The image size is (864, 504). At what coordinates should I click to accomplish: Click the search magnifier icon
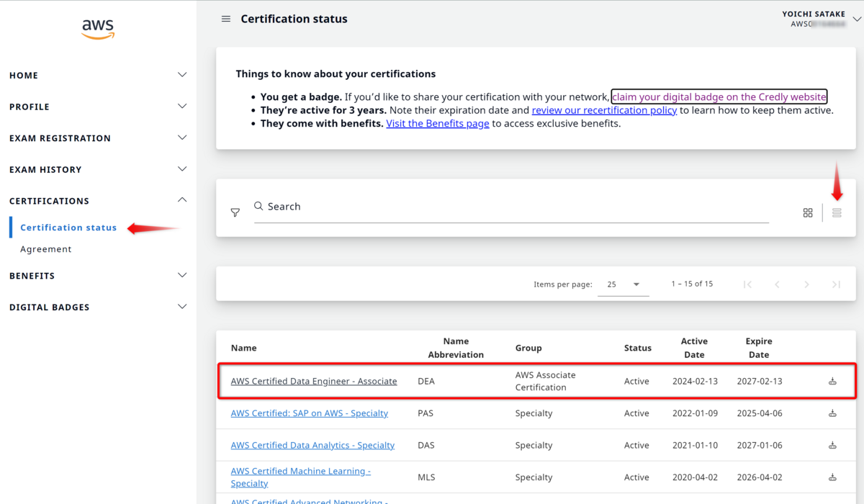point(258,206)
